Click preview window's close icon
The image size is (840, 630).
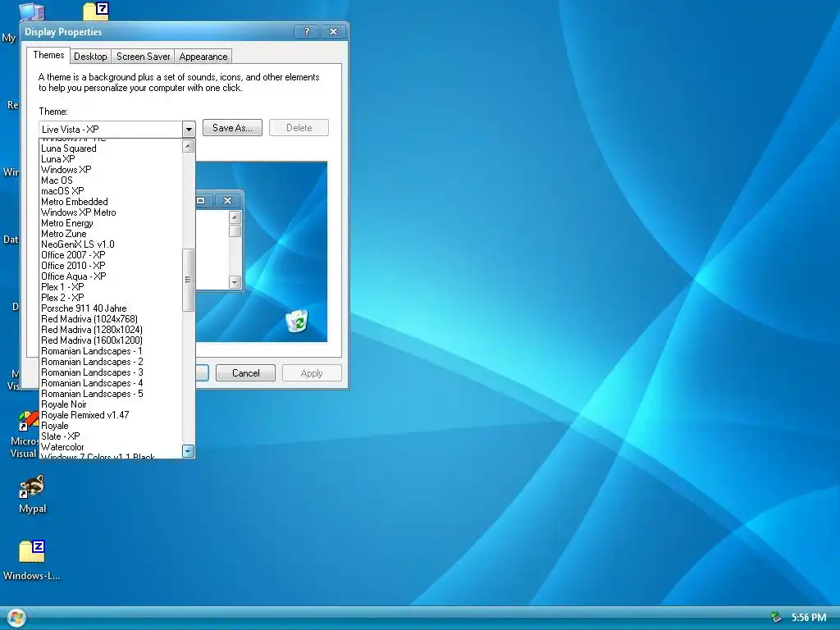(228, 200)
